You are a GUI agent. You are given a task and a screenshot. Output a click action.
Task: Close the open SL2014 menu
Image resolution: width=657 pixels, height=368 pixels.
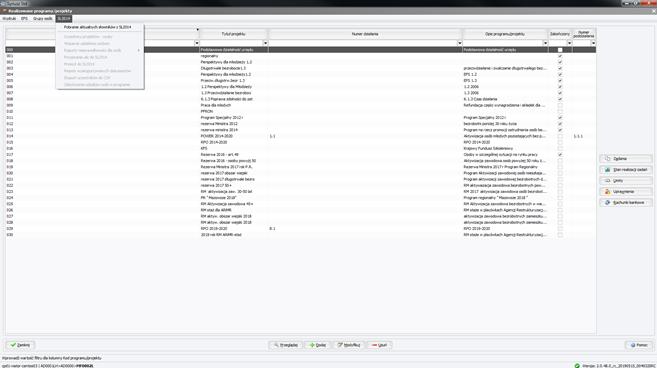pos(64,19)
